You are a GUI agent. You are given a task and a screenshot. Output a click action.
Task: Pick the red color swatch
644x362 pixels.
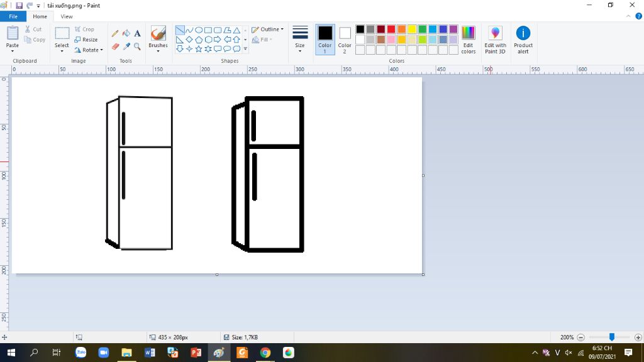[x=391, y=29]
